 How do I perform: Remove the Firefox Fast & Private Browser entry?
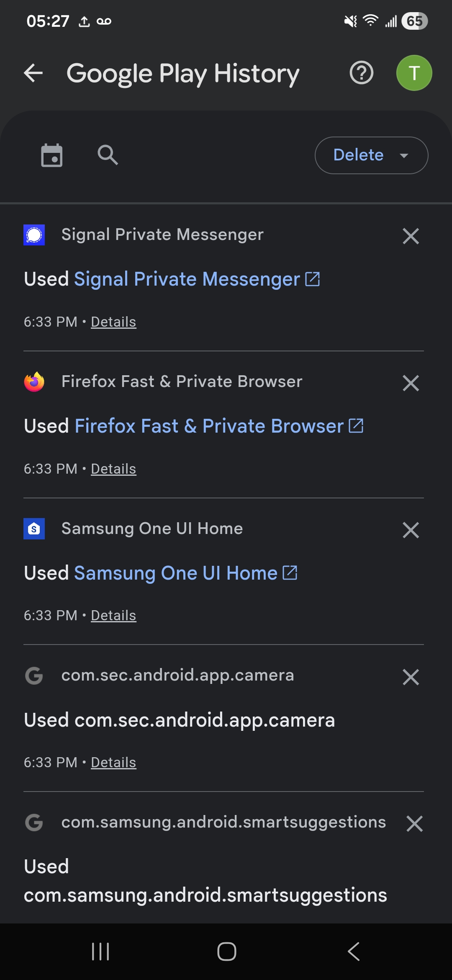coord(411,383)
